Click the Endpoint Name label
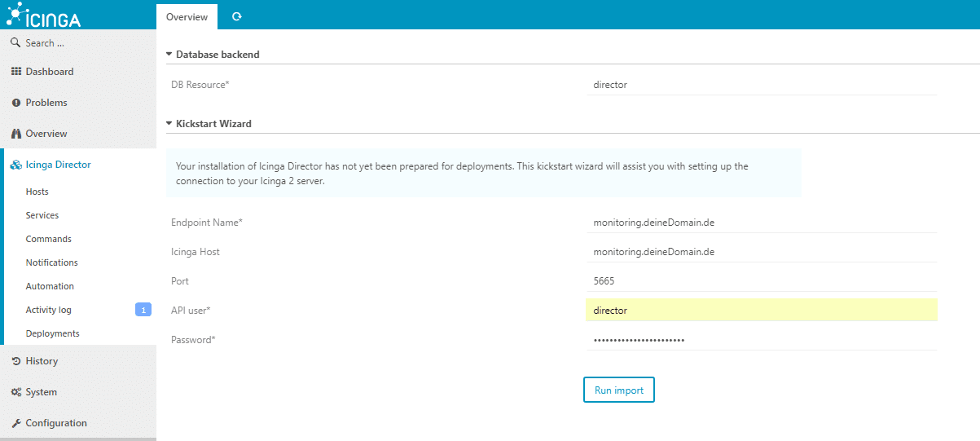The width and height of the screenshot is (980, 441). pyautogui.click(x=207, y=223)
